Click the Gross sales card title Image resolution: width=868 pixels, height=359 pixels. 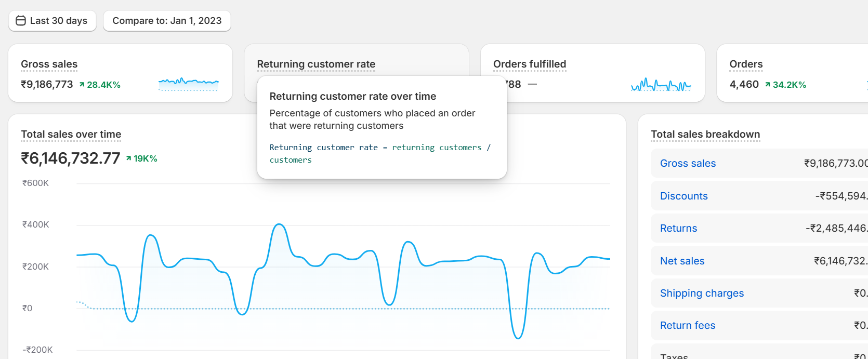[49, 64]
